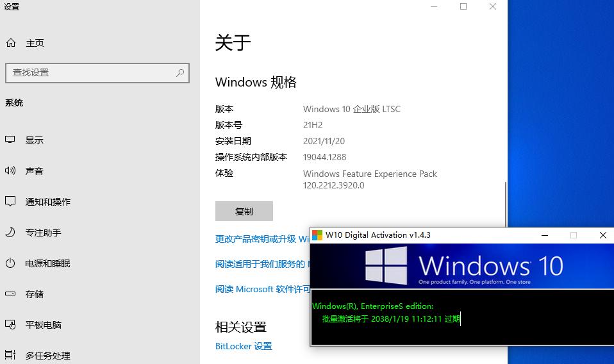Close the Settings window
Image resolution: width=614 pixels, height=364 pixels.
(x=493, y=6)
